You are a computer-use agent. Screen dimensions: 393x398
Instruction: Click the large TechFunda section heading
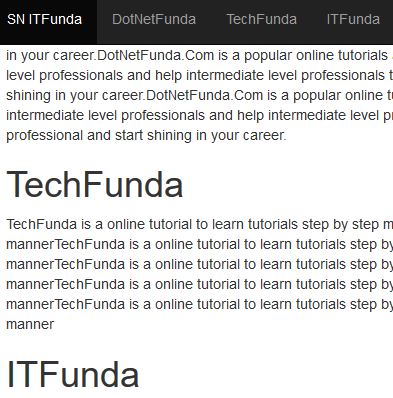click(95, 184)
